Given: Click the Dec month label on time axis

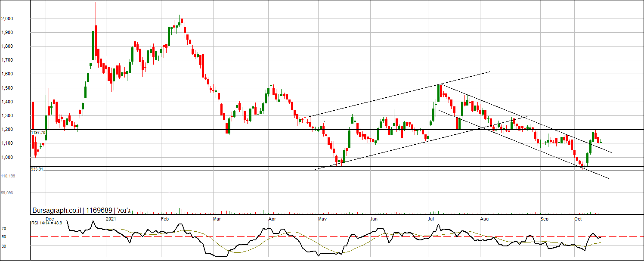Looking at the screenshot, I should pyautogui.click(x=50, y=219).
